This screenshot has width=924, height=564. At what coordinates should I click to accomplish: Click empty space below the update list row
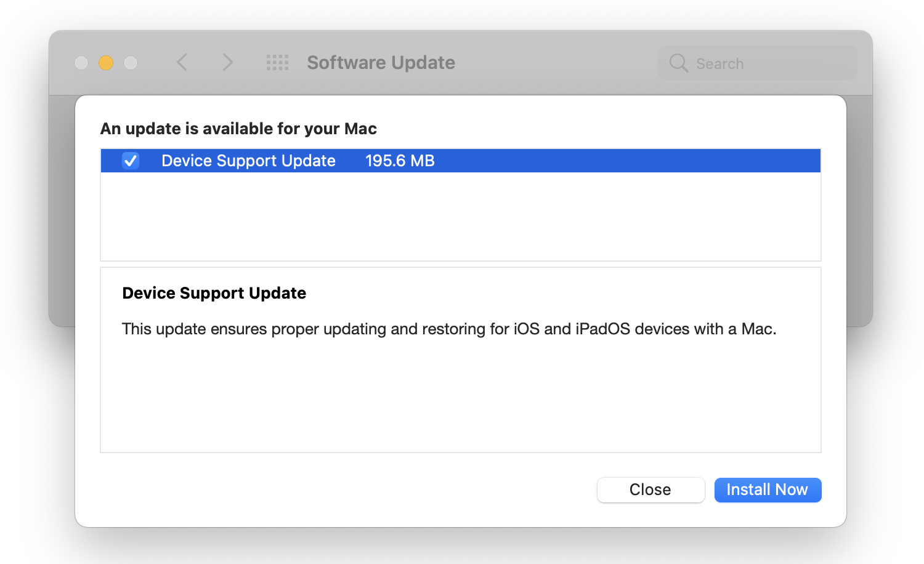tap(460, 217)
